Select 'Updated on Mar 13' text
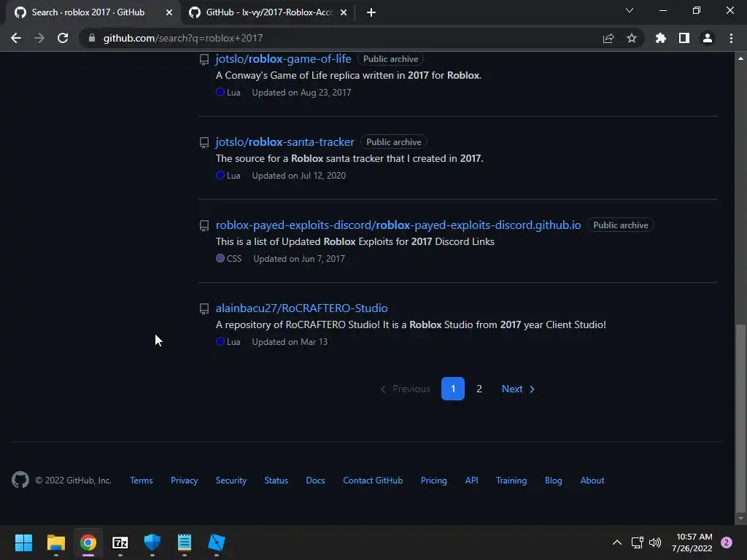This screenshot has width=747, height=560. (x=290, y=342)
